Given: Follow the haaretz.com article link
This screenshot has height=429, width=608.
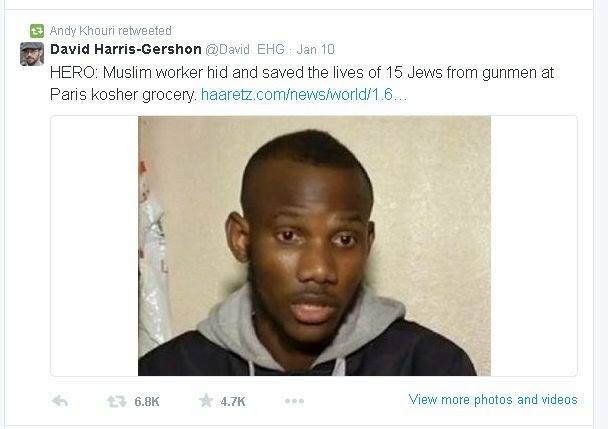Looking at the screenshot, I should pyautogui.click(x=304, y=94).
